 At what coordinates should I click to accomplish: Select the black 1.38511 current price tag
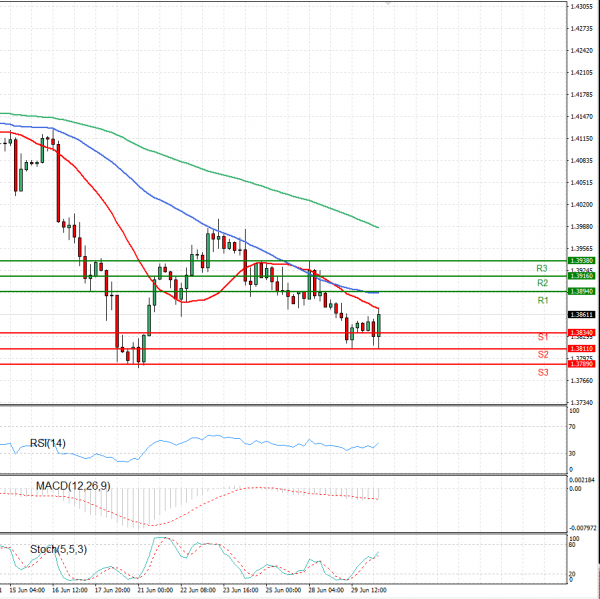tap(581, 315)
